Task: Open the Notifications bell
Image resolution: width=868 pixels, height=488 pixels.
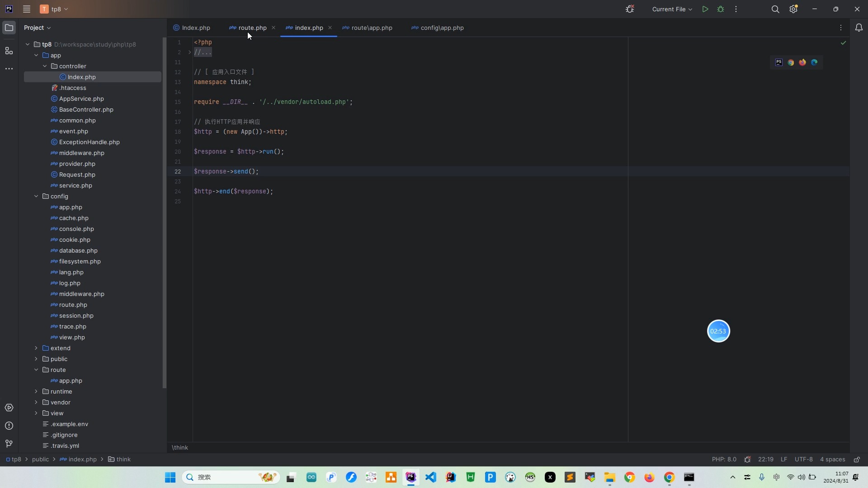Action: [859, 28]
